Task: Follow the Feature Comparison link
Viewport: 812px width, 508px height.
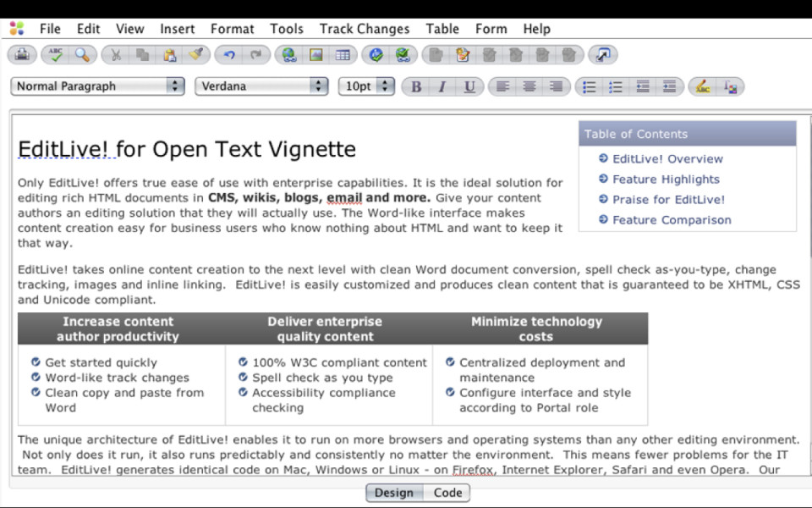Action: (x=672, y=220)
